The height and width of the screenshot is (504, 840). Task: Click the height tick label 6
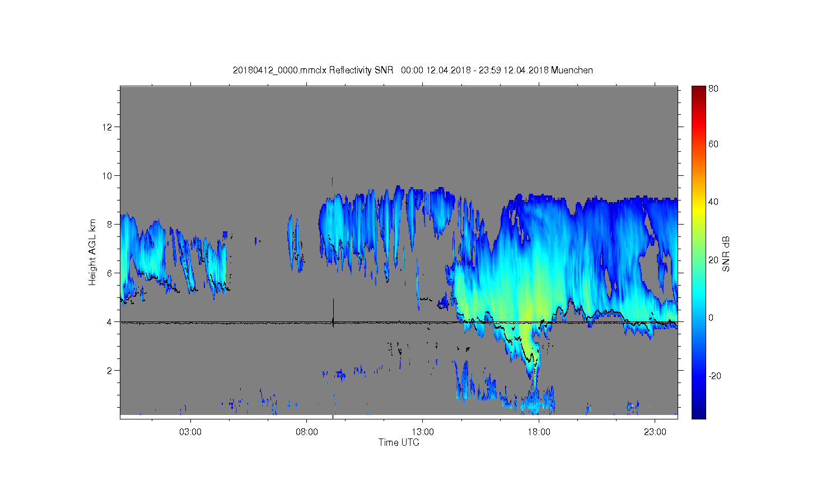110,273
